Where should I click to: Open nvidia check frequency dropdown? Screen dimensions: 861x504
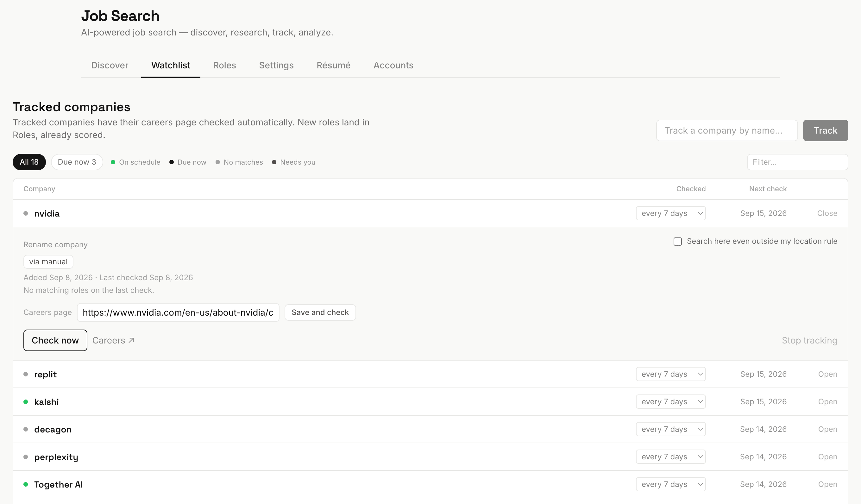pyautogui.click(x=671, y=213)
